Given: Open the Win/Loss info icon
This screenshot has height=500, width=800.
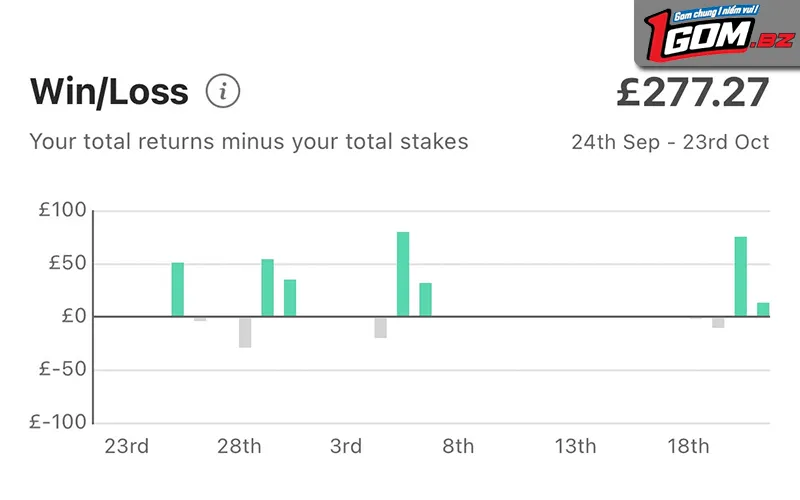Looking at the screenshot, I should tap(222, 91).
